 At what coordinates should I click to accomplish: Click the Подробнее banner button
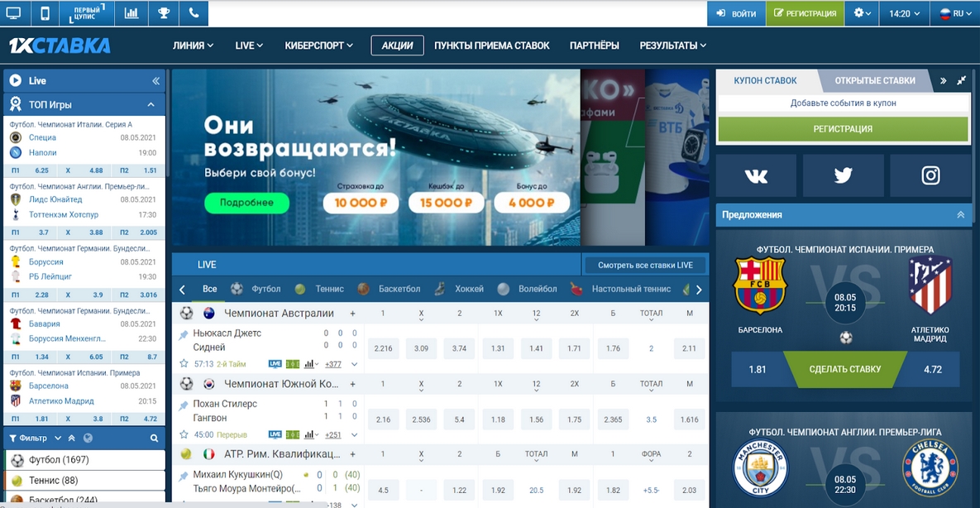point(247,203)
